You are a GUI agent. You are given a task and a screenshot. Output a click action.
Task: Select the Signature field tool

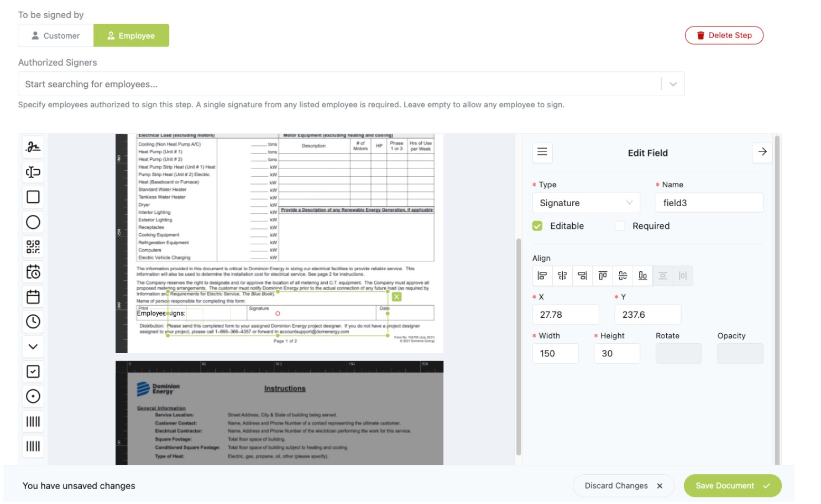(x=33, y=148)
